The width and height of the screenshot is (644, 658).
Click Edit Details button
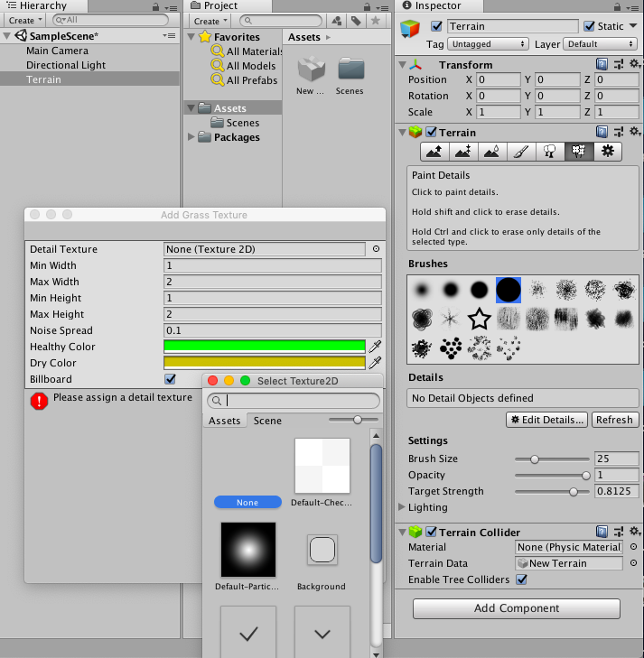(547, 420)
